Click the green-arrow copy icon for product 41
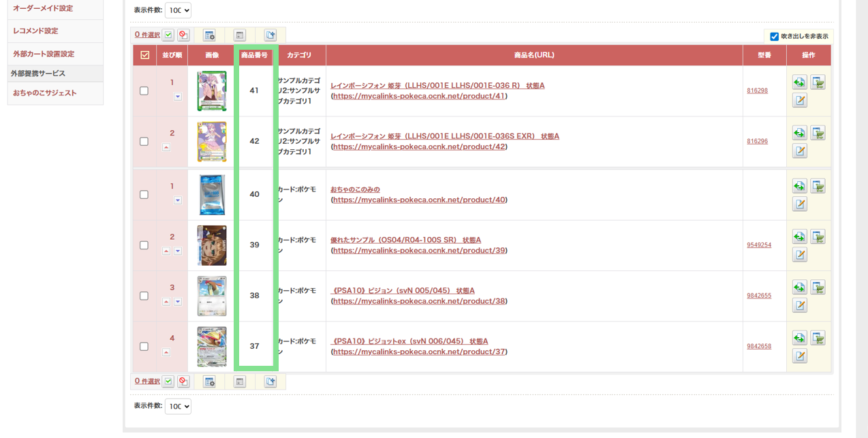Viewport: 868px width, 438px height. 799,82
